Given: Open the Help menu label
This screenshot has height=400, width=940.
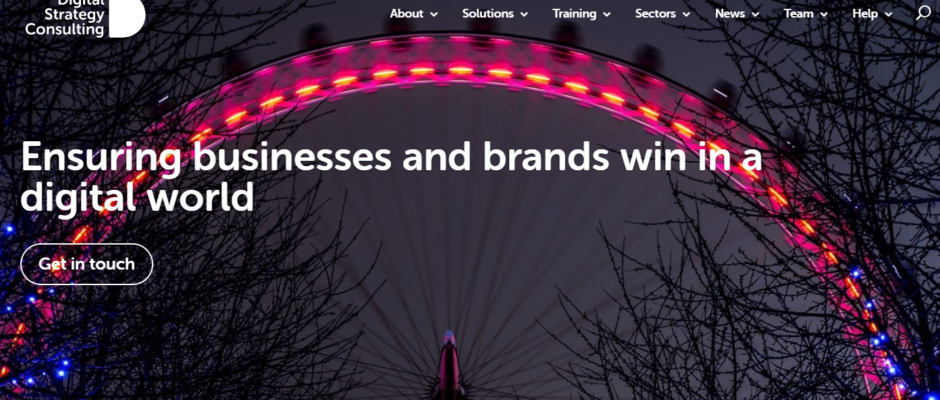Looking at the screenshot, I should pyautogui.click(x=865, y=13).
